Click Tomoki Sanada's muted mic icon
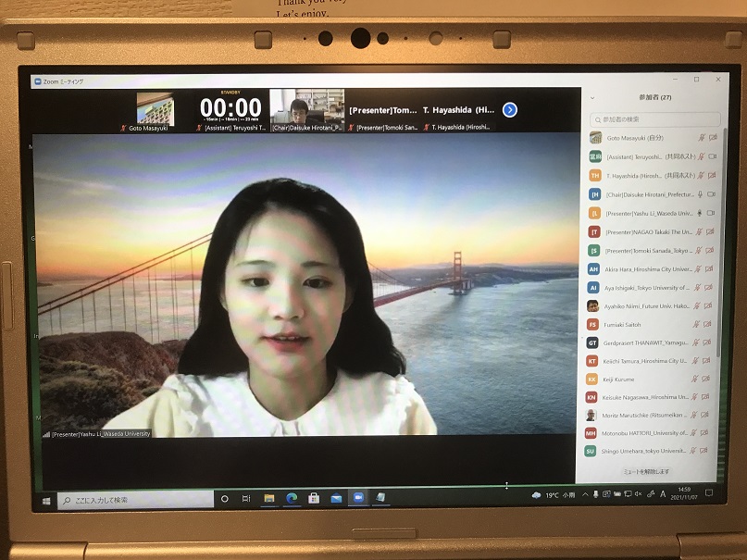The image size is (747, 560). pyautogui.click(x=698, y=250)
